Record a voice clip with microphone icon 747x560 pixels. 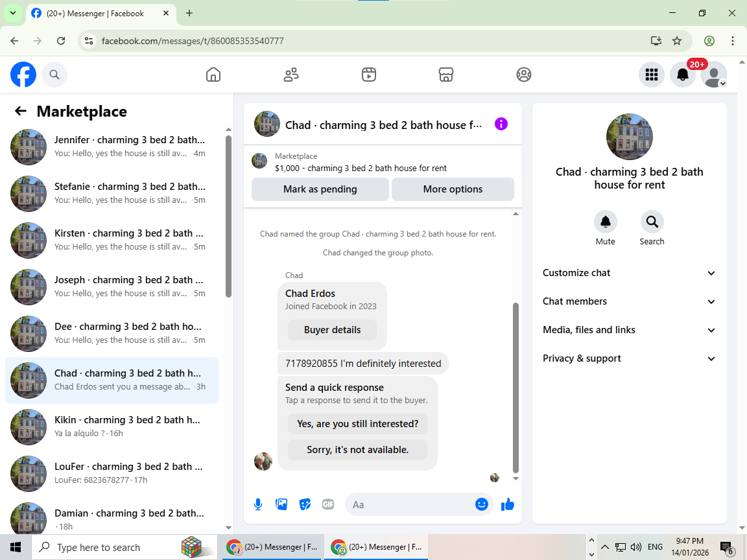(257, 504)
